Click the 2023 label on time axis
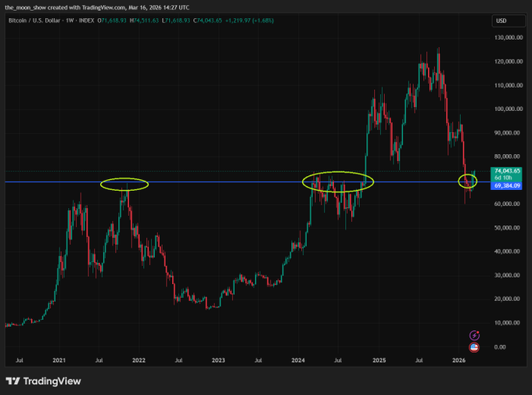Screen dimensions: 532x395 pyautogui.click(x=218, y=361)
